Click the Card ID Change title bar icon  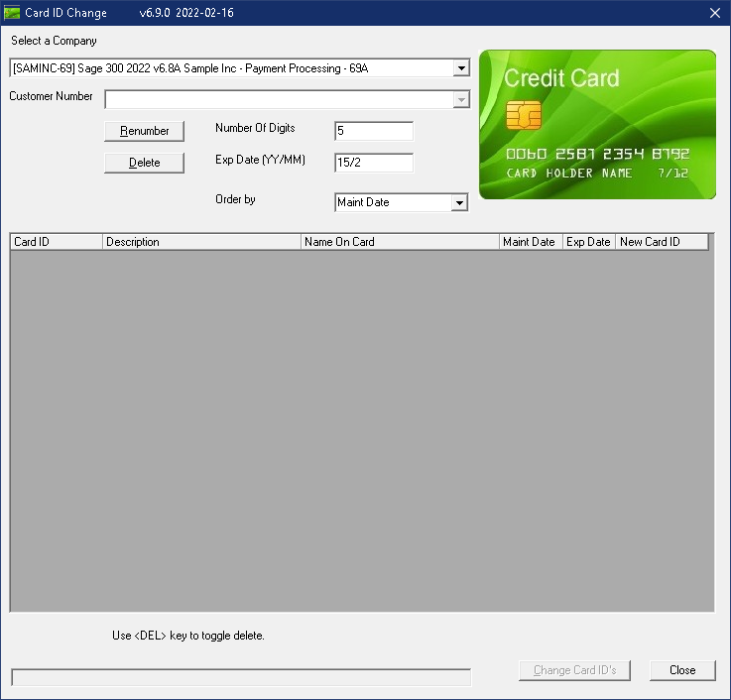[12, 13]
